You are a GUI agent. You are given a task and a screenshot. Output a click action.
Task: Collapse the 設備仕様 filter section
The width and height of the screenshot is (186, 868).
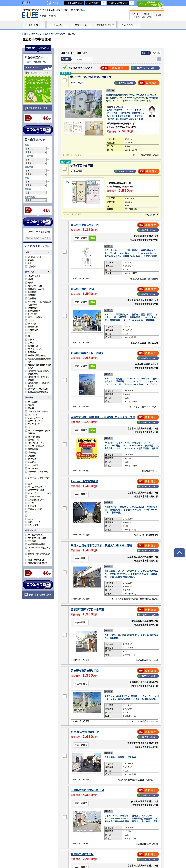[x=38, y=397]
